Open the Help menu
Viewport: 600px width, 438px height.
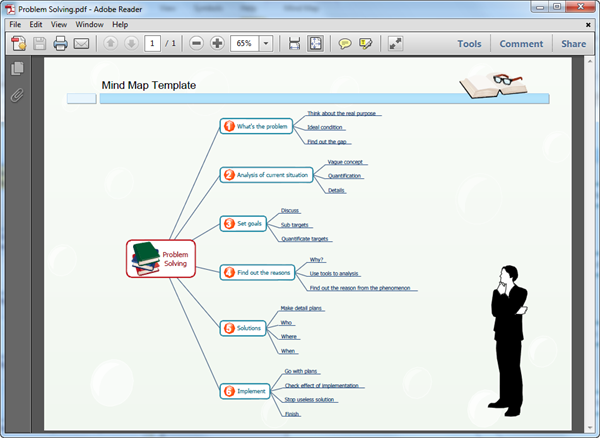120,24
